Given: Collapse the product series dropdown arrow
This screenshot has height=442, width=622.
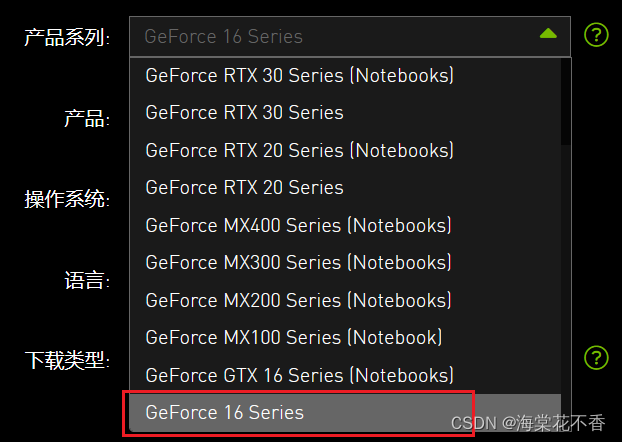Looking at the screenshot, I should [548, 35].
